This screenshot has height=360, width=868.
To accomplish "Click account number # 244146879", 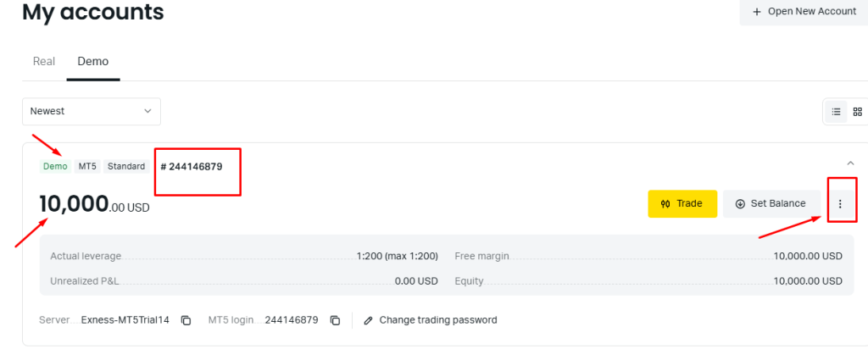I will pos(192,166).
